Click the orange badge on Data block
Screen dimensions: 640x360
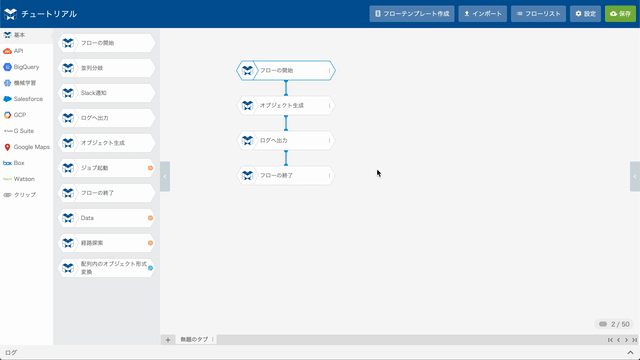(150, 218)
